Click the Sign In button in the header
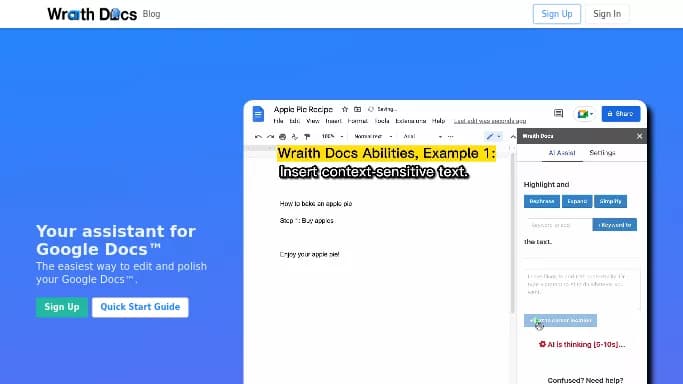The height and width of the screenshot is (384, 683). point(607,14)
